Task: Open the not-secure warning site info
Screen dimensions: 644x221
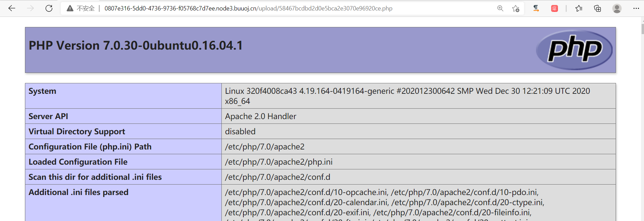Action: pyautogui.click(x=70, y=8)
